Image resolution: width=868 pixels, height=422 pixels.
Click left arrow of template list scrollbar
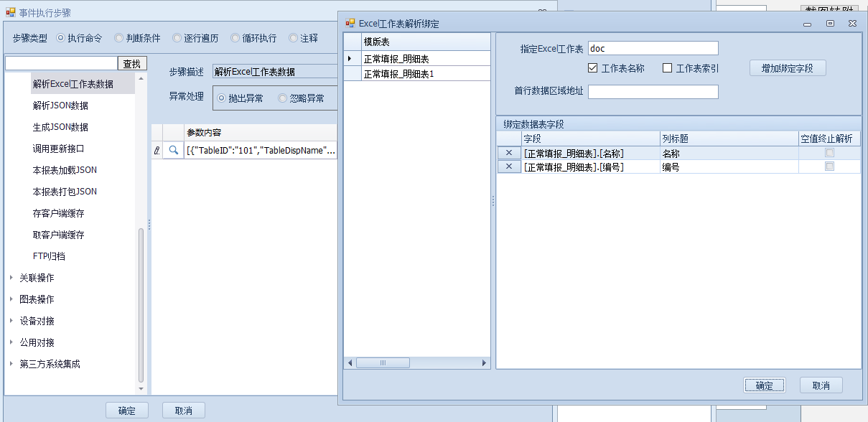pyautogui.click(x=350, y=363)
